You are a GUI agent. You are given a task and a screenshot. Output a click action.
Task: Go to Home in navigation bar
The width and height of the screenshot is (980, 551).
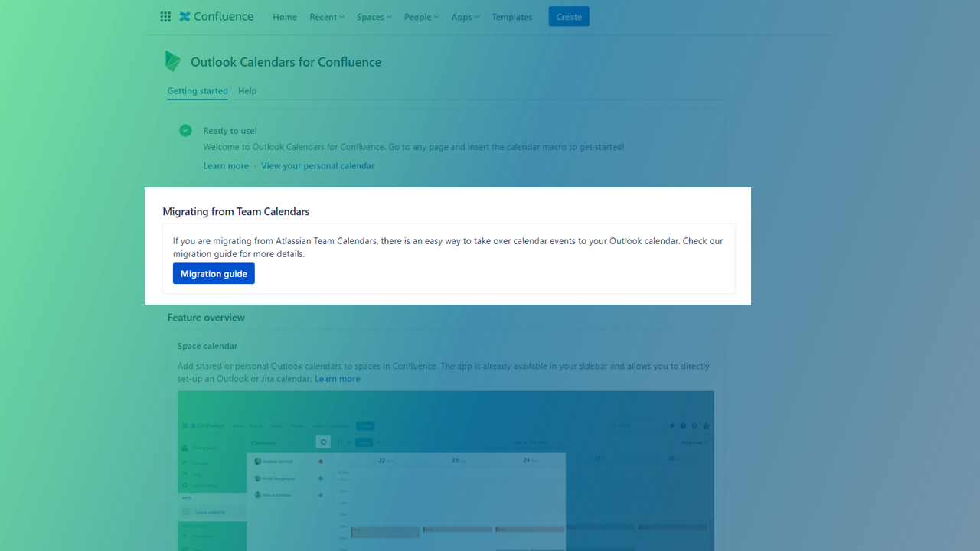285,17
